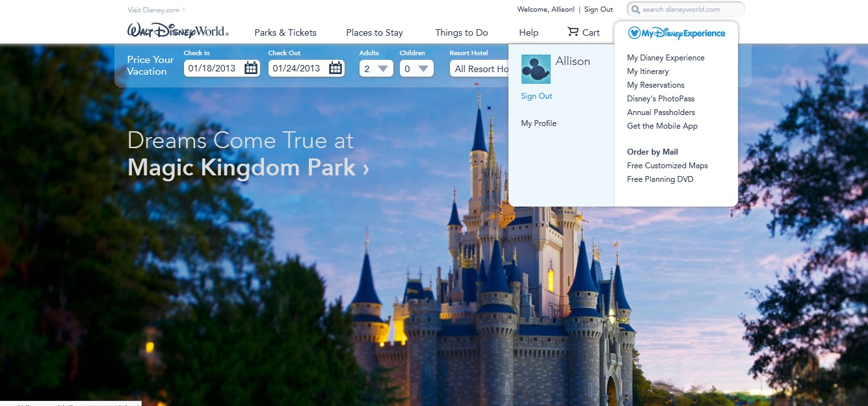Screen dimensions: 868x406
Task: Expand the Children count dropdown
Action: click(417, 68)
